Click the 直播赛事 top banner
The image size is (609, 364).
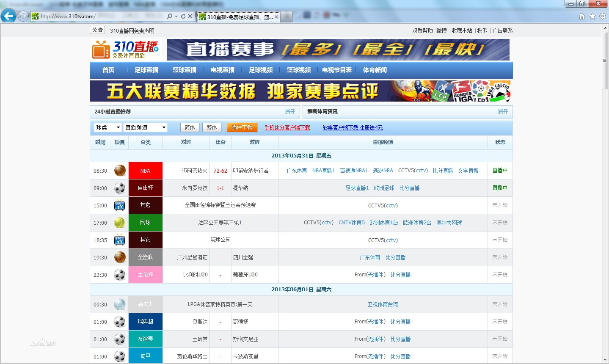click(x=338, y=50)
